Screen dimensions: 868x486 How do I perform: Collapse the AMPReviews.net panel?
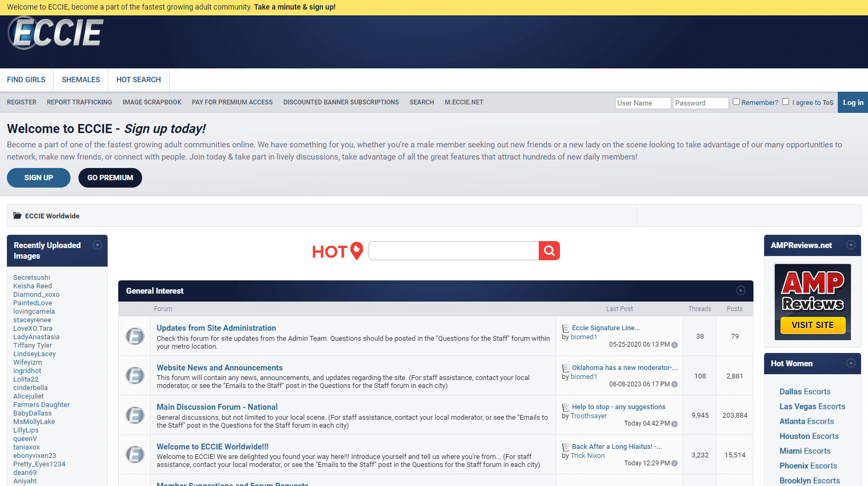pyautogui.click(x=851, y=245)
